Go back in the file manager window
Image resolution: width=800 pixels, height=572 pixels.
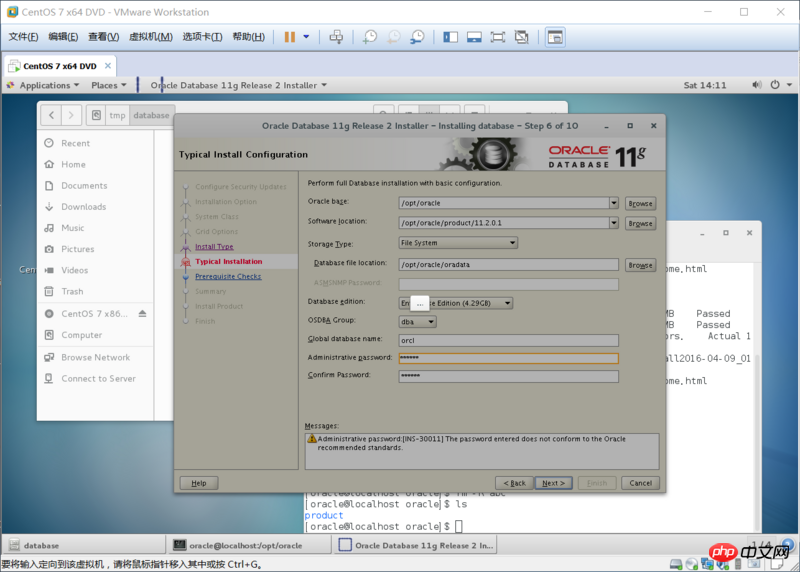point(52,115)
